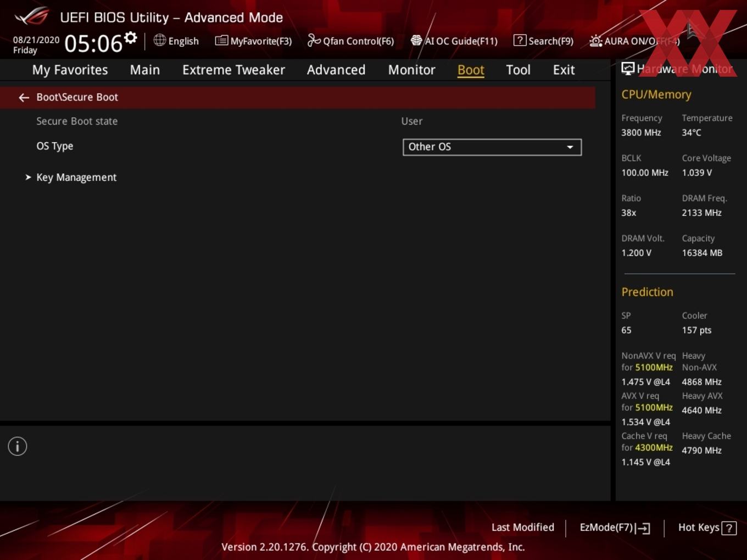Click the 3800 MHz frequency value
747x560 pixels.
[x=641, y=133]
